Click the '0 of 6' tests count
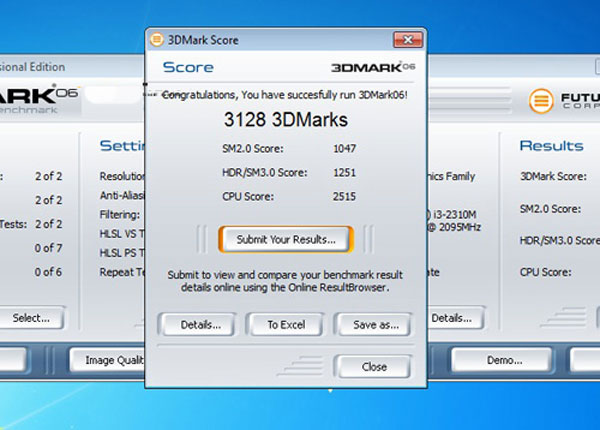 click(x=48, y=272)
